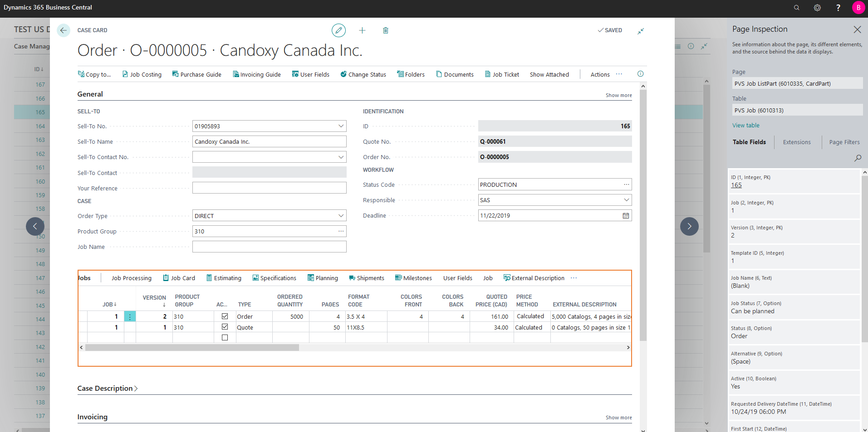The image size is (868, 432).
Task: Click the case card vertical scrollbar
Action: [643, 215]
